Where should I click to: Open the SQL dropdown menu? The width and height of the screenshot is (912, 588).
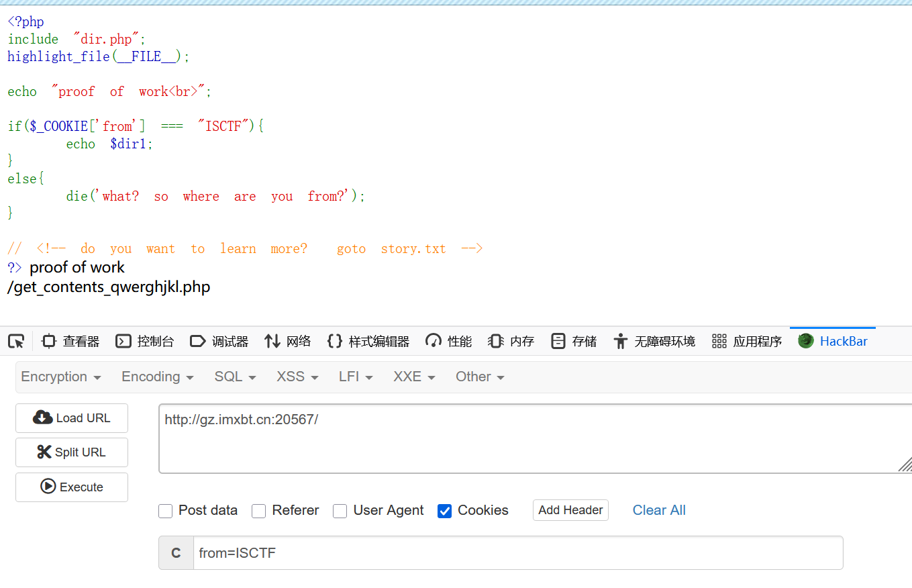tap(235, 377)
